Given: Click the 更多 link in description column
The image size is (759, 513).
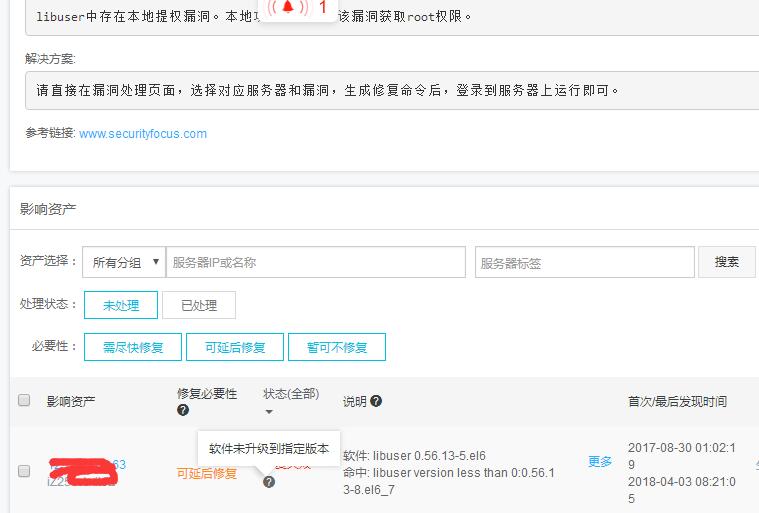Looking at the screenshot, I should tap(600, 461).
